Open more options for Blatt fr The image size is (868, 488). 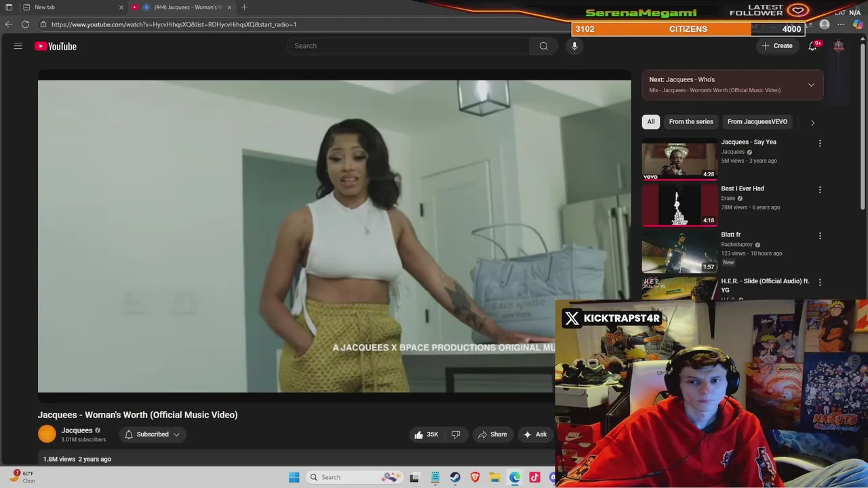click(x=820, y=236)
